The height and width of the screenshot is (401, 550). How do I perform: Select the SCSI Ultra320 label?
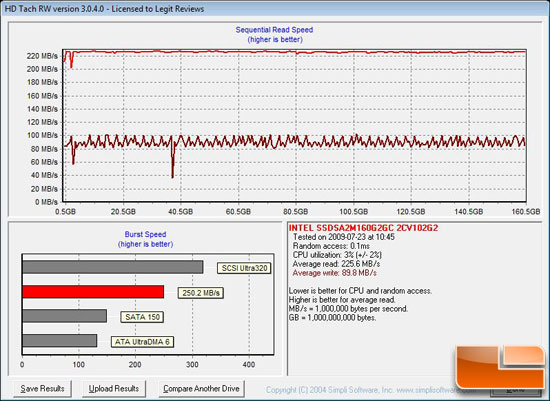pos(244,268)
